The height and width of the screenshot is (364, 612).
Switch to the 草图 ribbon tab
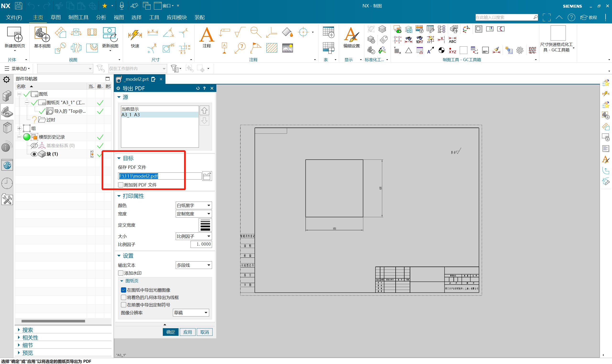pos(55,17)
